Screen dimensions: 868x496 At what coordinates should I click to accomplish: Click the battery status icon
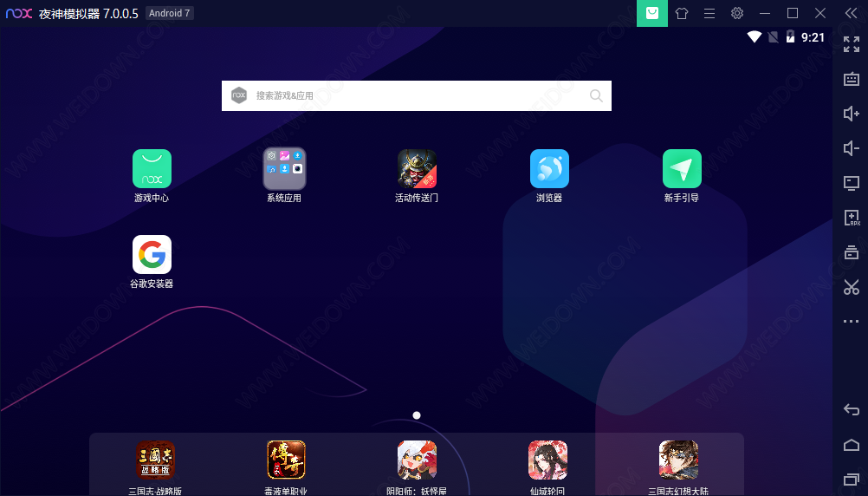791,37
